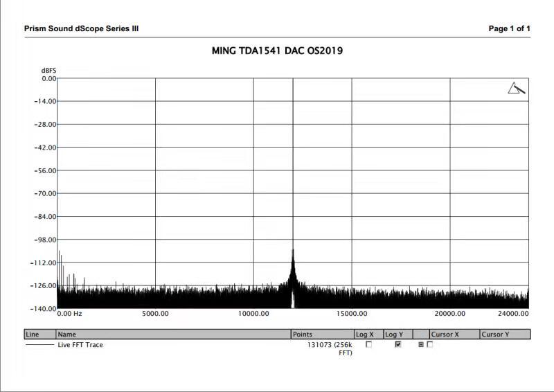The width and height of the screenshot is (554, 392).
Task: Select the Live FFT Trace row name
Action: point(80,345)
